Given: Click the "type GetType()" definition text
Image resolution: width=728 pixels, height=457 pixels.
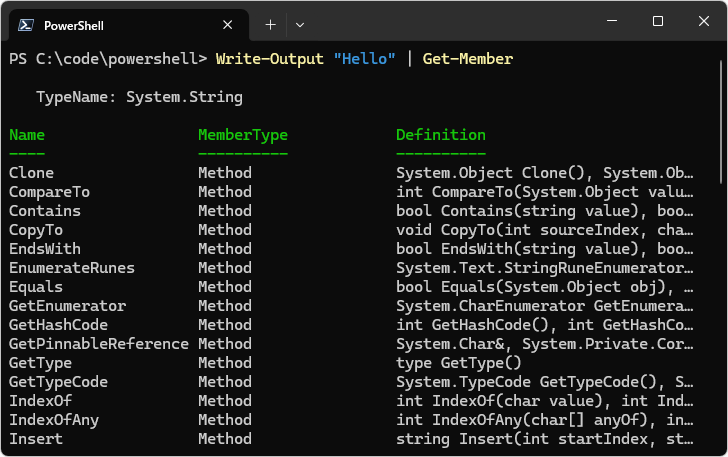Looking at the screenshot, I should click(458, 363).
